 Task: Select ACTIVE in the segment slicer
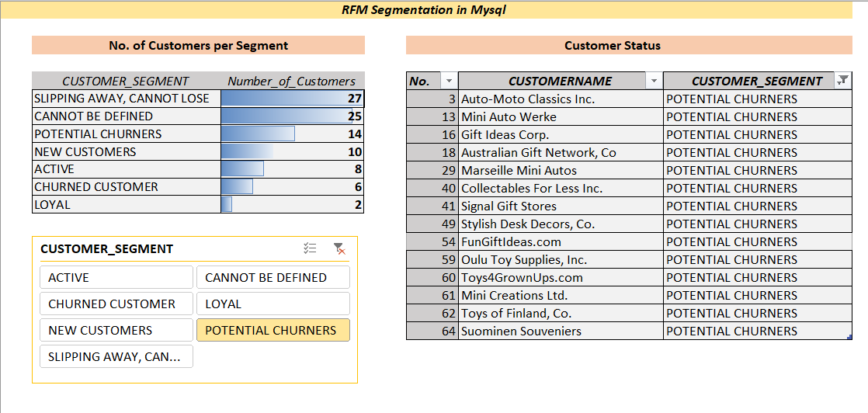point(116,278)
